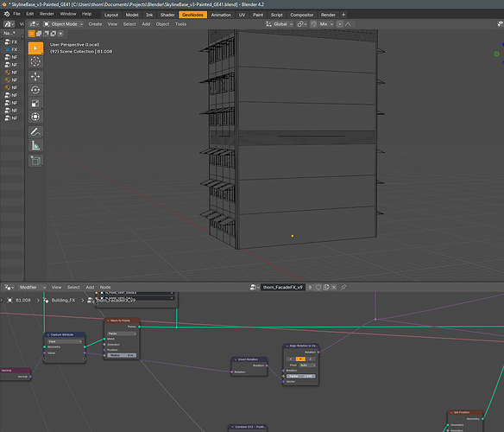This screenshot has height=432, width=504.
Task: Select the Move tool
Action: (35, 77)
